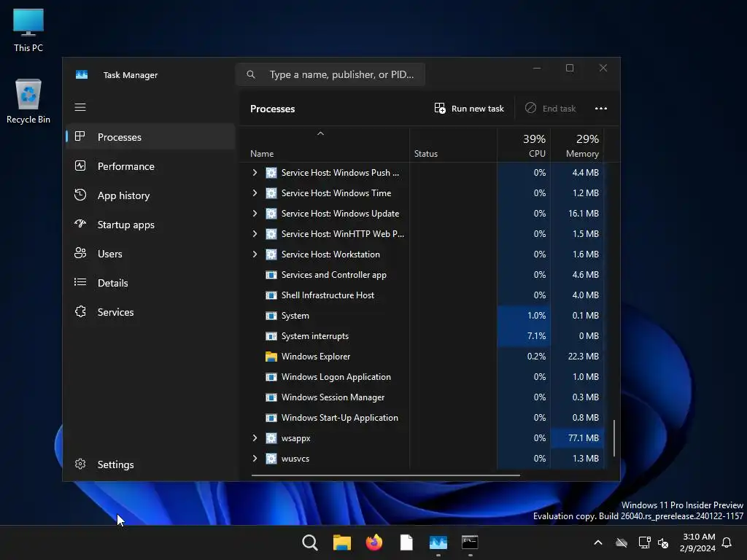This screenshot has width=747, height=560.
Task: Go to the Processes page
Action: click(x=150, y=137)
